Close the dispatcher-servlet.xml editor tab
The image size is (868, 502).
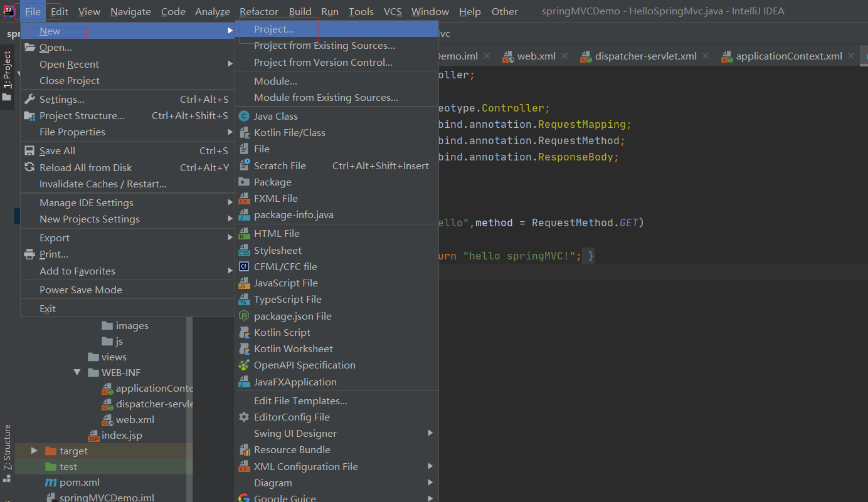[706, 56]
